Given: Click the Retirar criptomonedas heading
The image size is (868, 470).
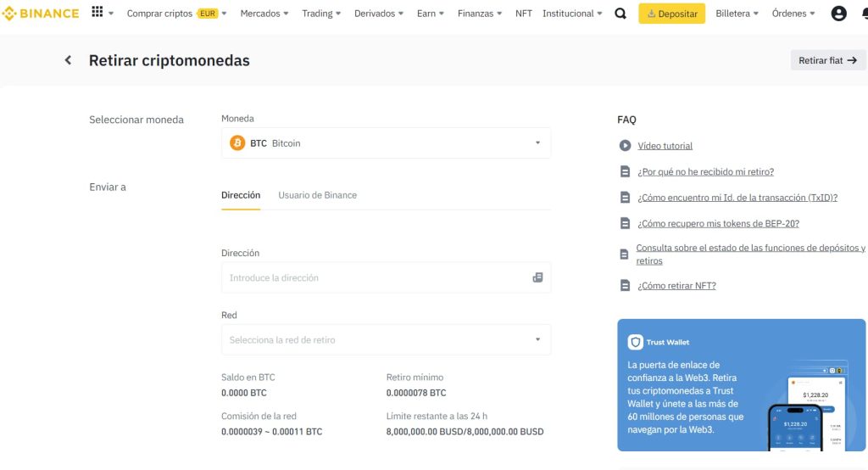Looking at the screenshot, I should click(170, 60).
